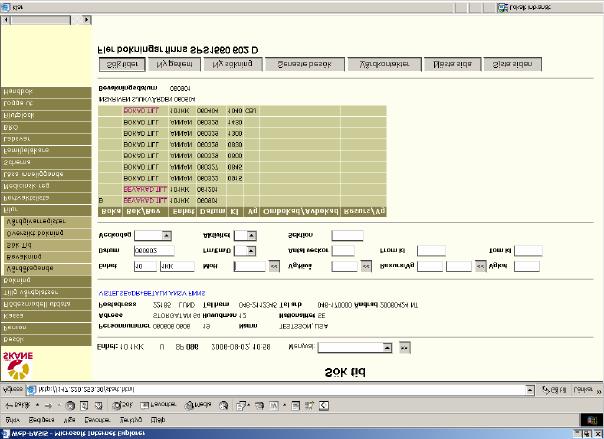This screenshot has height=439, width=604.
Task: Print the page with the printer icon
Action: [x=259, y=405]
